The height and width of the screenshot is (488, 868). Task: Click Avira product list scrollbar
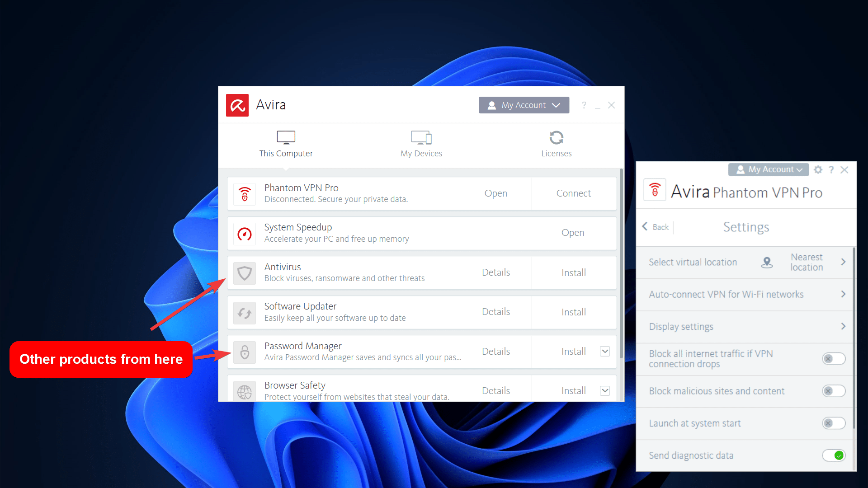621,263
